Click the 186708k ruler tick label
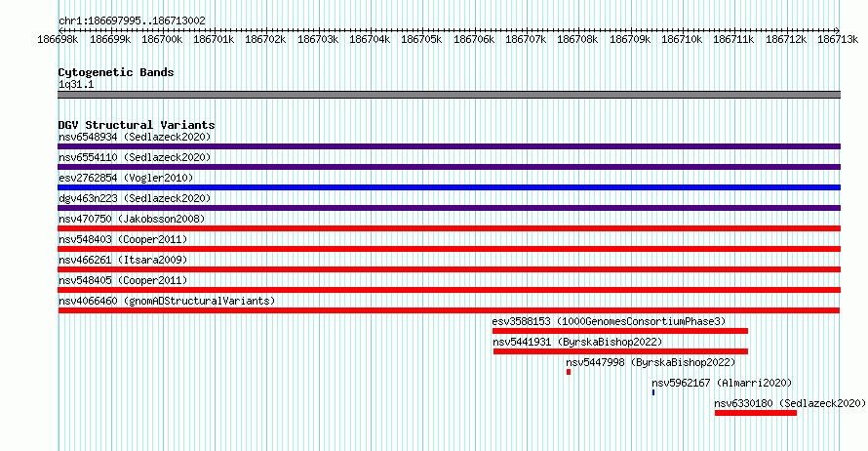The image size is (868, 451). click(x=577, y=39)
